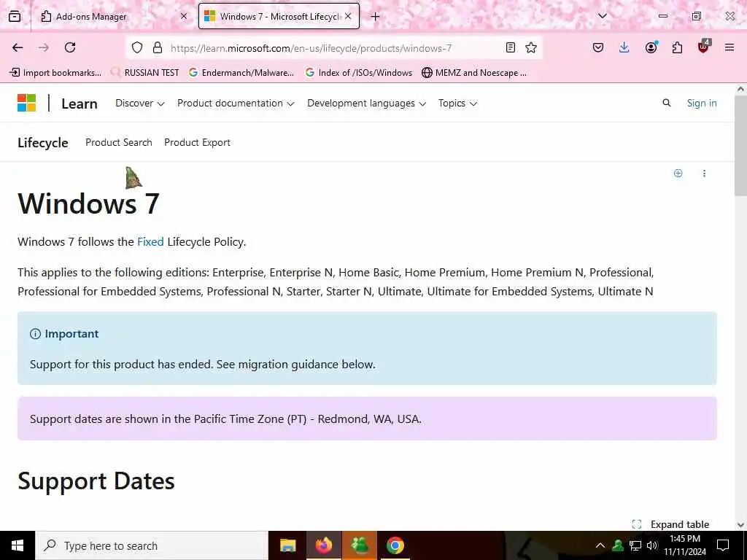The height and width of the screenshot is (560, 747).
Task: Select the Windows 7 - Microsoft Lifecycle tab
Action: point(279,16)
